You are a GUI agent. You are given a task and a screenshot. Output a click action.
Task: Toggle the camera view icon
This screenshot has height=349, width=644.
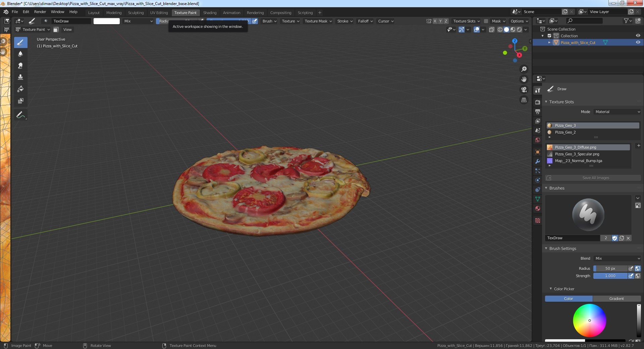pyautogui.click(x=524, y=90)
